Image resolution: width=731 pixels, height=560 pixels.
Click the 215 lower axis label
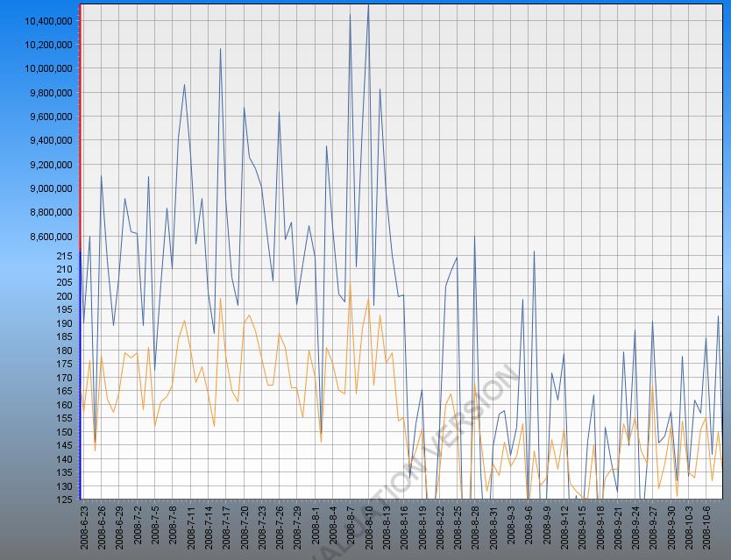[65, 256]
